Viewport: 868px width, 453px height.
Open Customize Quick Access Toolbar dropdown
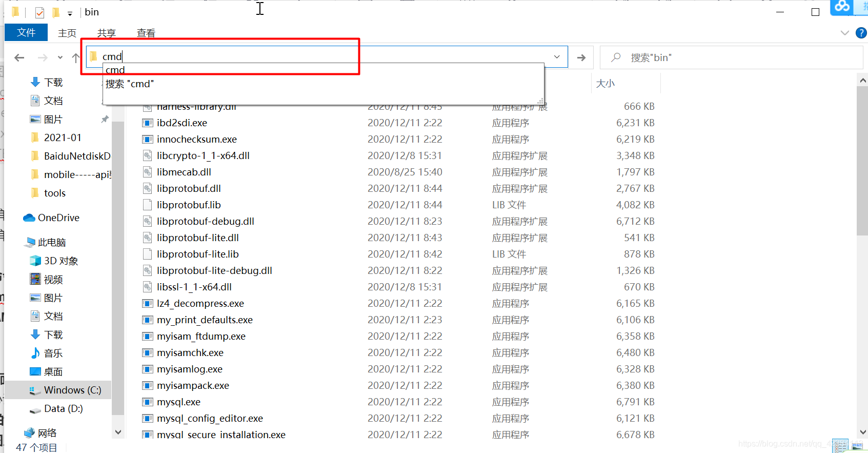click(70, 13)
